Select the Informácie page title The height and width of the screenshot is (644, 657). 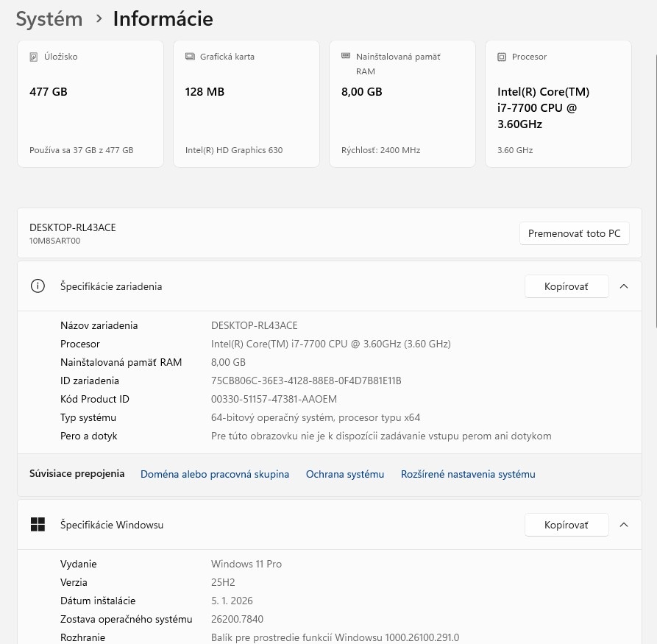coord(163,18)
